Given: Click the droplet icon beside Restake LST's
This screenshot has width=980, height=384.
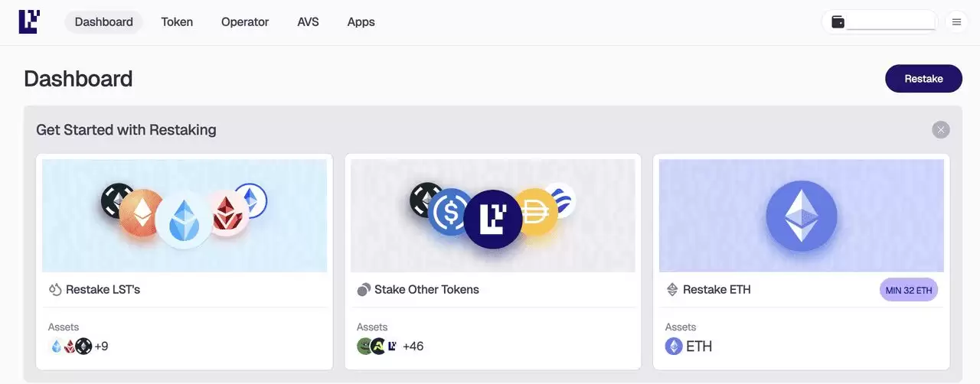Looking at the screenshot, I should click(x=55, y=290).
